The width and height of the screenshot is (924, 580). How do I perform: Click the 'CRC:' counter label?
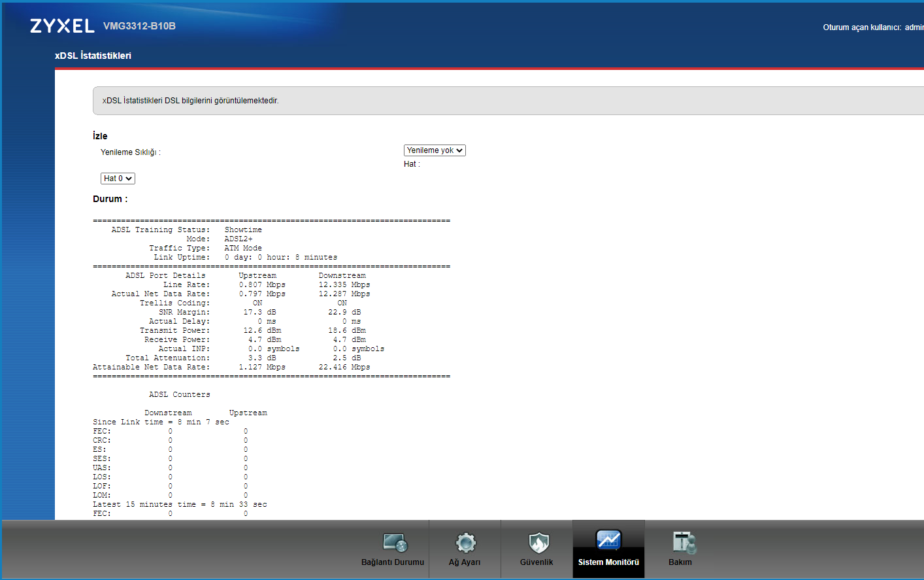tap(102, 441)
